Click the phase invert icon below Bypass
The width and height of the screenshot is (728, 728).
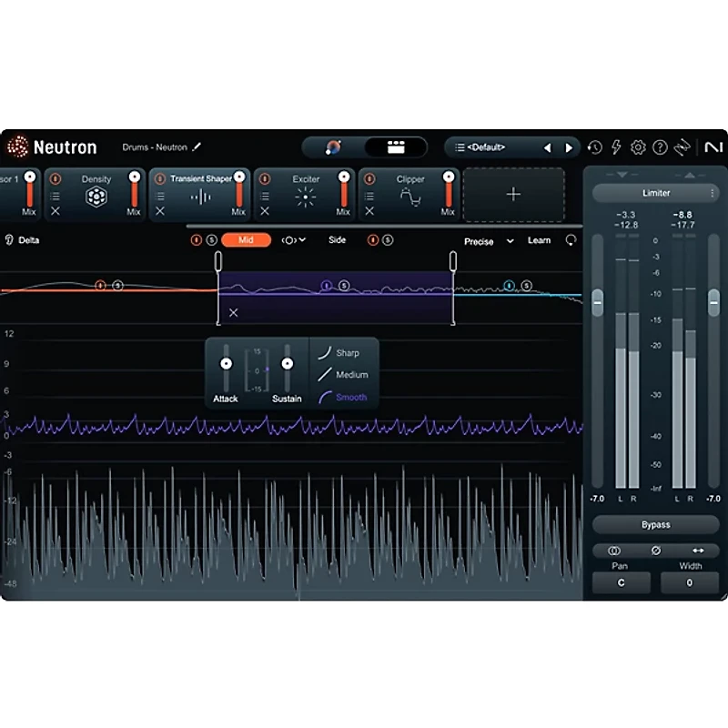(x=656, y=550)
